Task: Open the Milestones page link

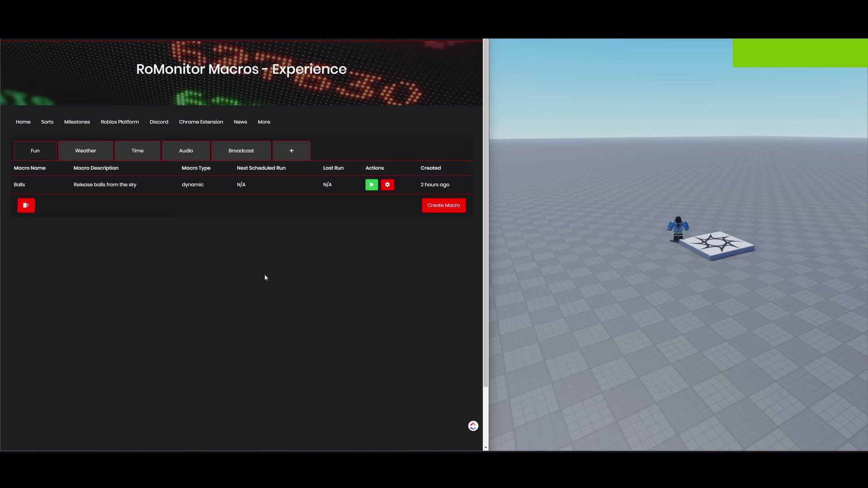Action: pyautogui.click(x=77, y=122)
